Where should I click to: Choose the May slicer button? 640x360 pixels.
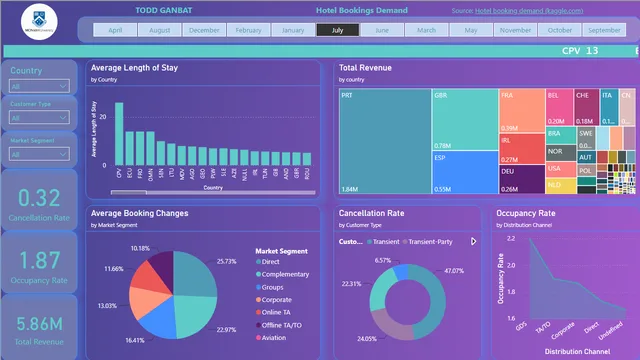(471, 30)
